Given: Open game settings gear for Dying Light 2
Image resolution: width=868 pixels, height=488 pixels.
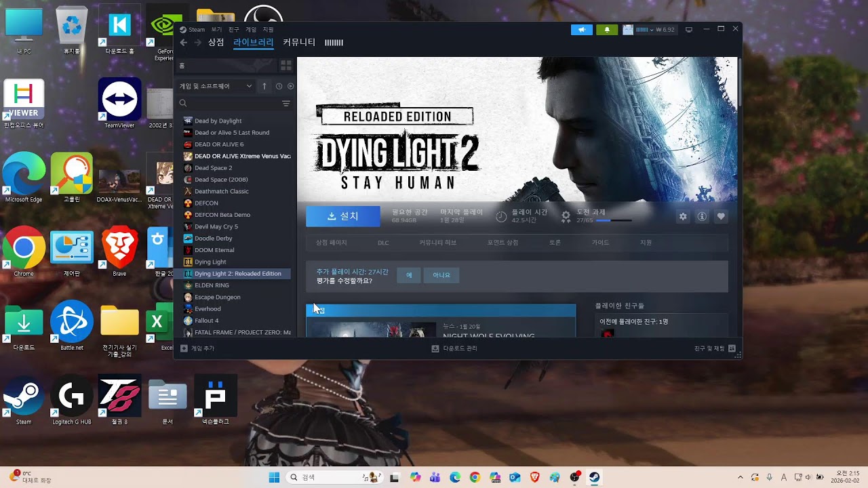Looking at the screenshot, I should click(683, 216).
